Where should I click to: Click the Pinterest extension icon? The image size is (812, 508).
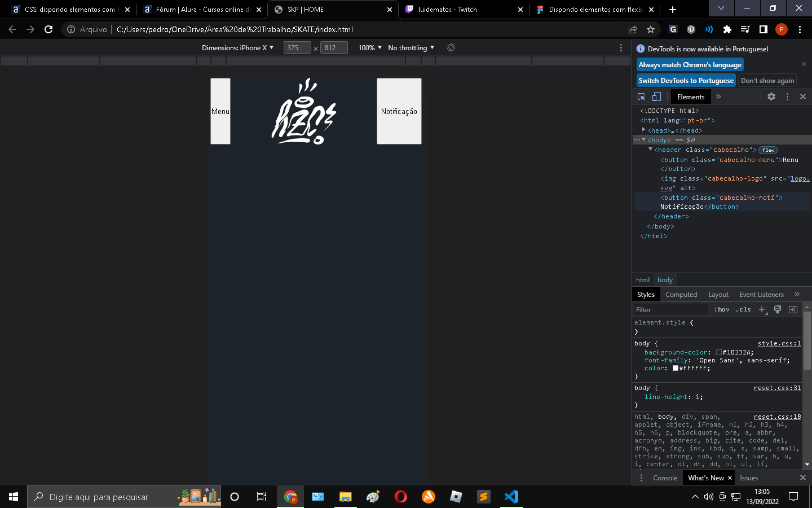point(691,29)
